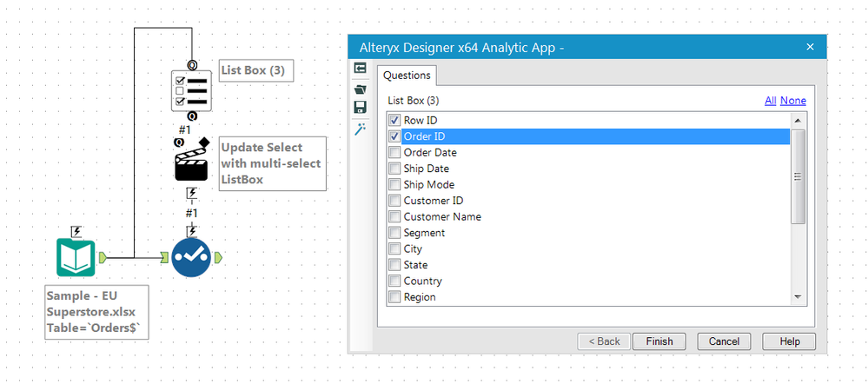868x384 pixels.
Task: Check the Customer ID checkbox
Action: click(x=394, y=201)
